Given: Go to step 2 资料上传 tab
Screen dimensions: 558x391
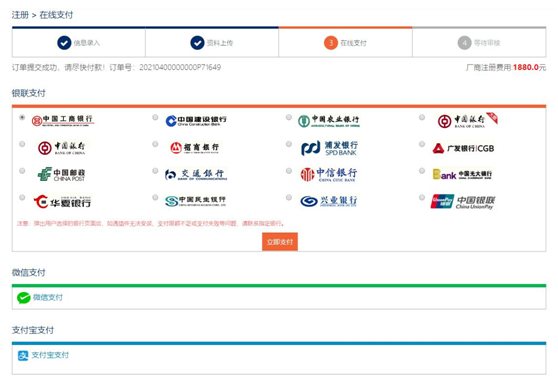Looking at the screenshot, I should (x=212, y=43).
